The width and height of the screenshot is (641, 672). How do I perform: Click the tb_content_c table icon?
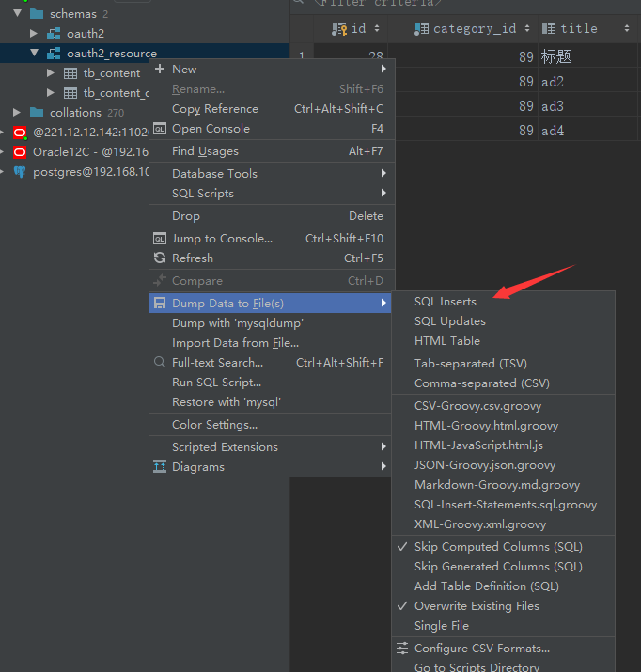click(x=70, y=93)
